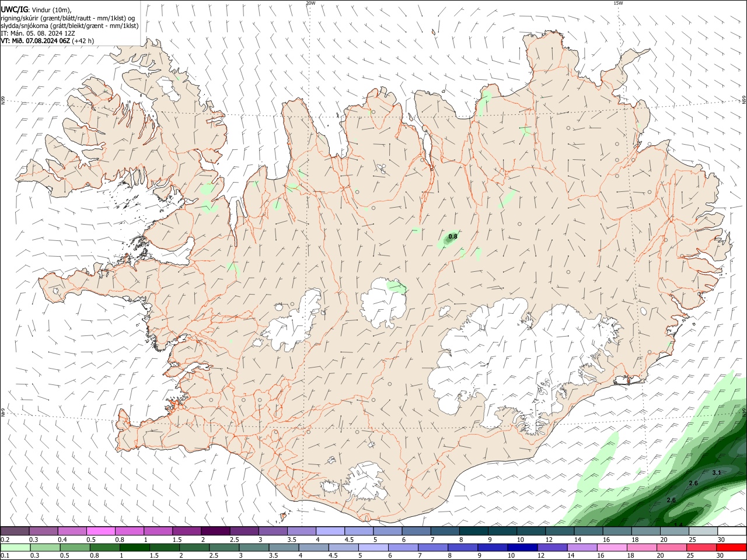This screenshot has width=747, height=560.
Task: Pick the orchid 0.4 snow swatch
Action: (72, 531)
